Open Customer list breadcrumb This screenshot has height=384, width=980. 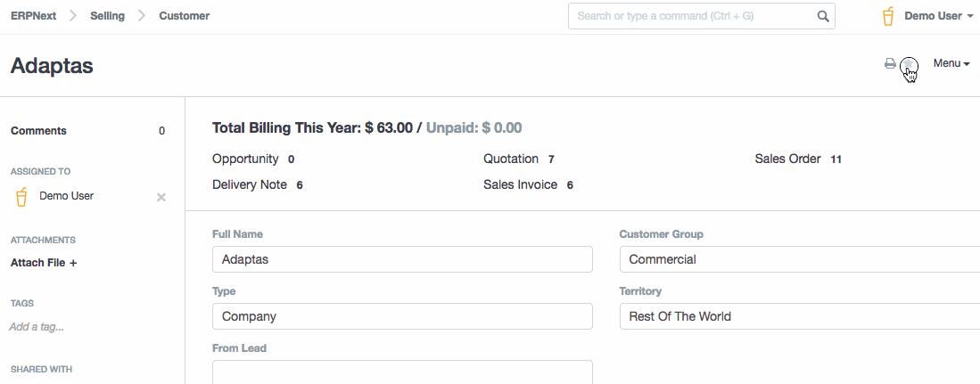click(185, 16)
